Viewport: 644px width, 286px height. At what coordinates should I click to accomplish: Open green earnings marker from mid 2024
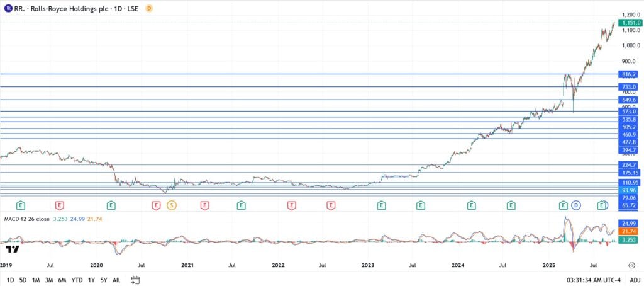click(x=511, y=205)
